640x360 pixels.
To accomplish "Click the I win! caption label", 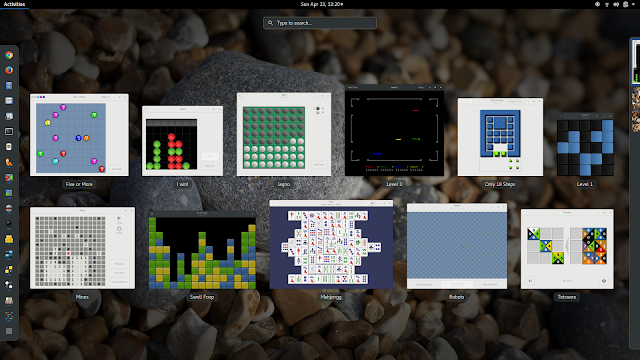I will 182,184.
